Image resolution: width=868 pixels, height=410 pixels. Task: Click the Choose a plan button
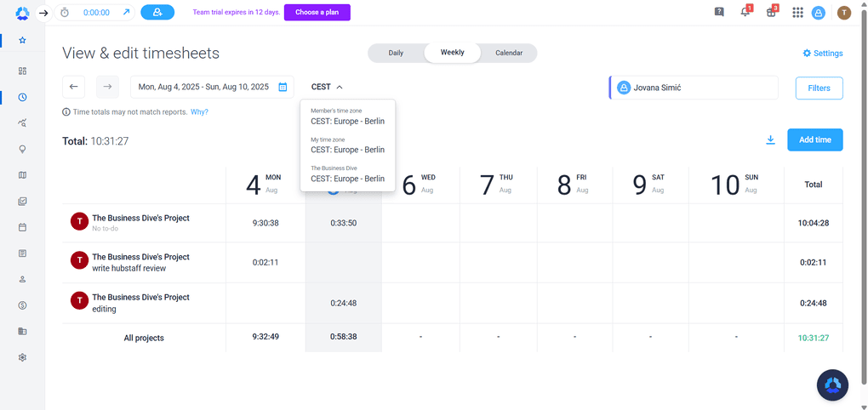(x=317, y=12)
